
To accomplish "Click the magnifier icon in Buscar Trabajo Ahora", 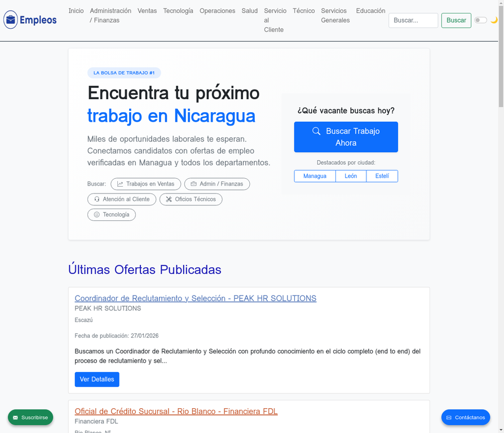I will 316,131.
